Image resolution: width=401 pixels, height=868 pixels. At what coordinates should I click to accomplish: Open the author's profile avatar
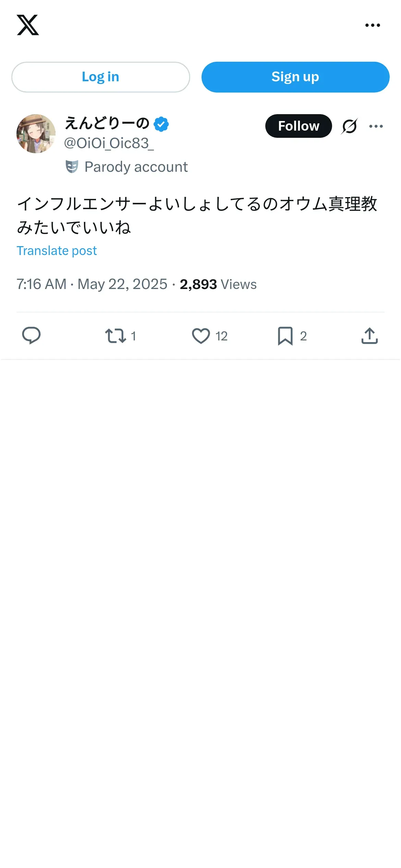coord(36,134)
